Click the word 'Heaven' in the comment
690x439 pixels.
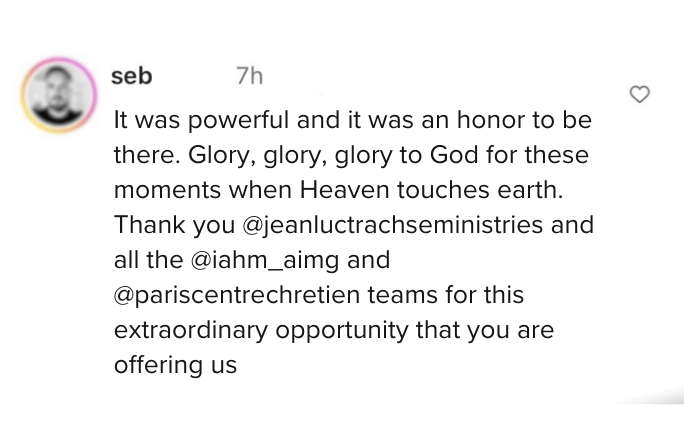pyautogui.click(x=345, y=190)
